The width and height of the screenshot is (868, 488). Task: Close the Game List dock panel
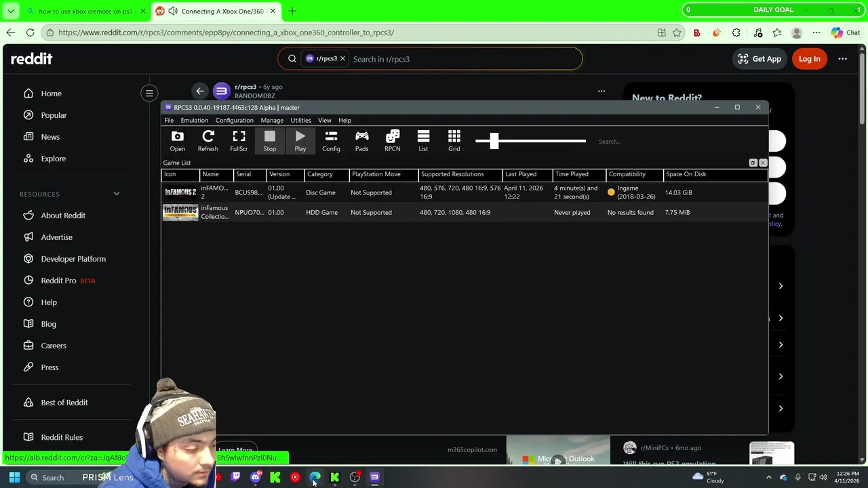coord(763,163)
